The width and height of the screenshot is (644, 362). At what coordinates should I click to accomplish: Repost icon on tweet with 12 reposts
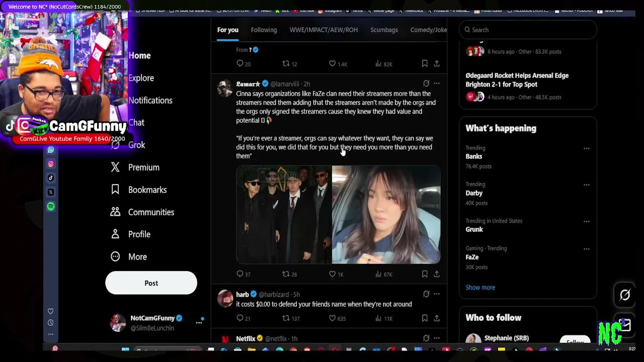coord(286,64)
